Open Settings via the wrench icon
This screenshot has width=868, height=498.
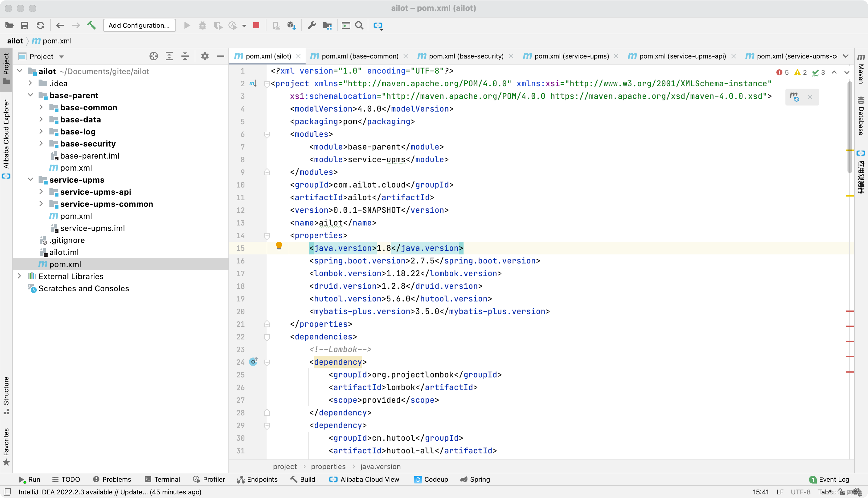311,25
